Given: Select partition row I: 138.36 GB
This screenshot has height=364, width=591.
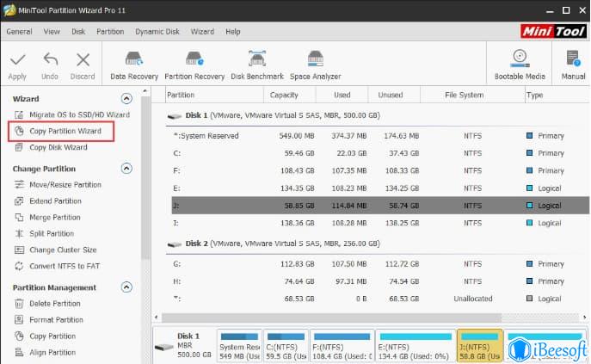Looking at the screenshot, I should [x=380, y=223].
